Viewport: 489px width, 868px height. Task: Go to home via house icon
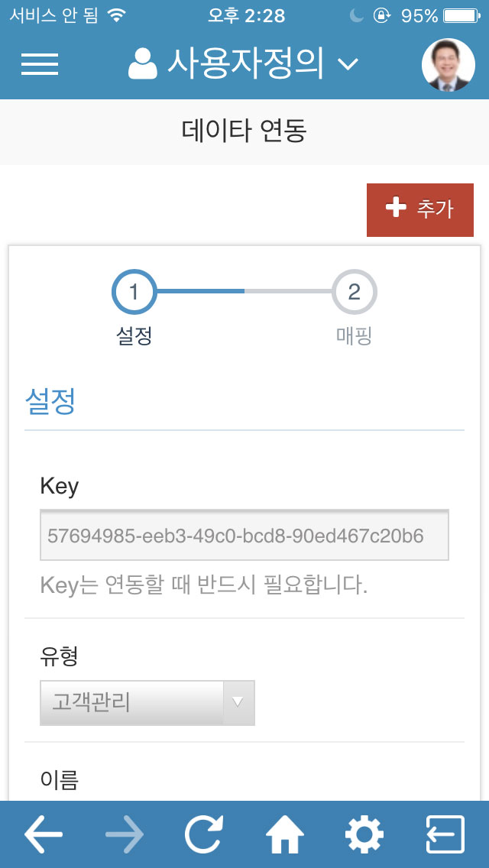click(285, 834)
